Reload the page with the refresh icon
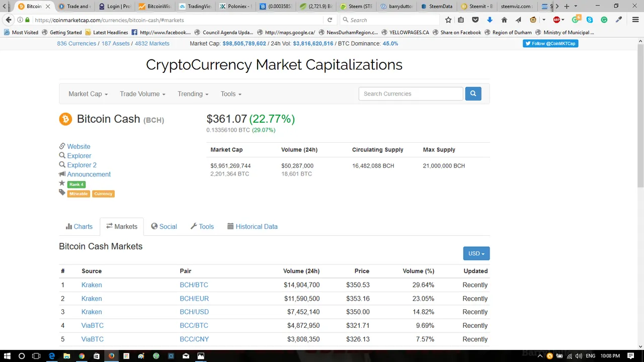 pyautogui.click(x=330, y=20)
